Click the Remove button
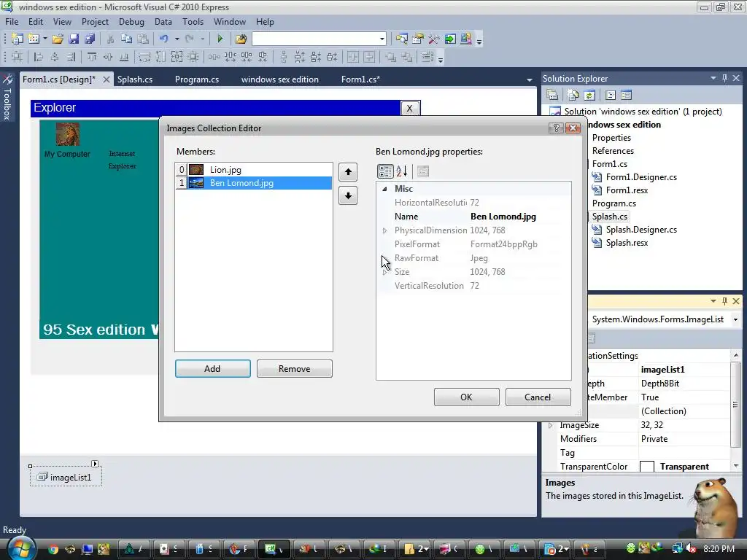Image resolution: width=747 pixels, height=560 pixels. [295, 369]
